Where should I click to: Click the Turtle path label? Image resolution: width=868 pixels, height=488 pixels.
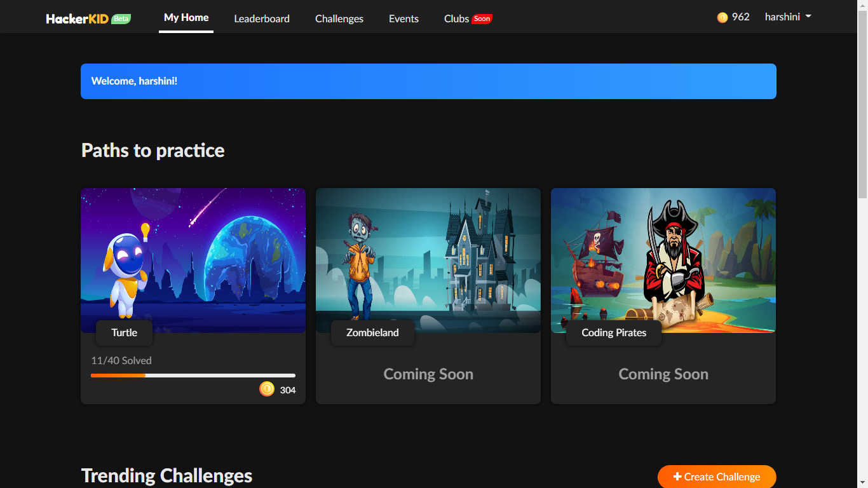pyautogui.click(x=125, y=332)
